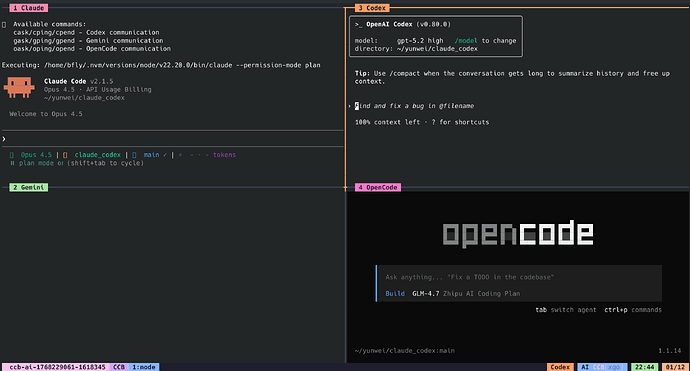The image size is (690, 371).
Task: Click 'Opus 4.5' in Claude status line
Action: tap(36, 155)
